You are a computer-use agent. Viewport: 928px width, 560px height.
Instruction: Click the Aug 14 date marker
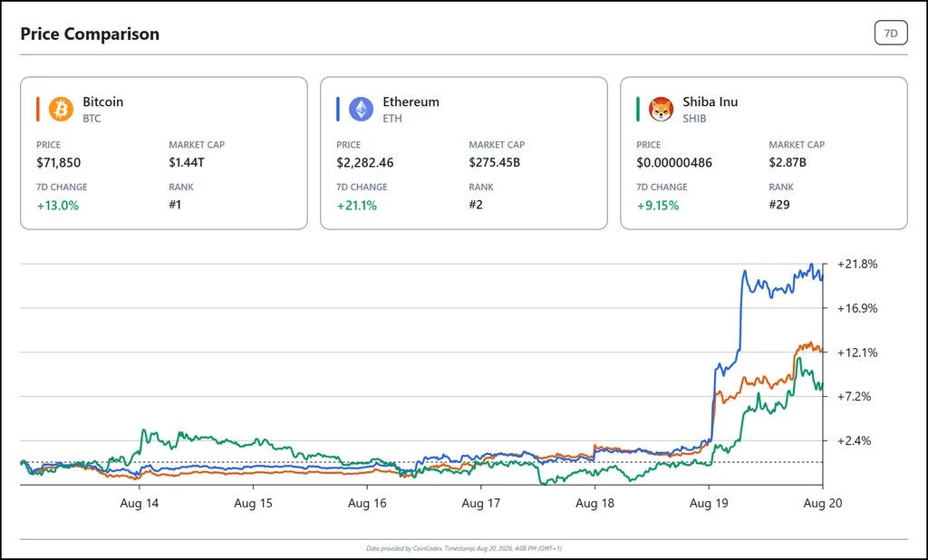pyautogui.click(x=139, y=503)
